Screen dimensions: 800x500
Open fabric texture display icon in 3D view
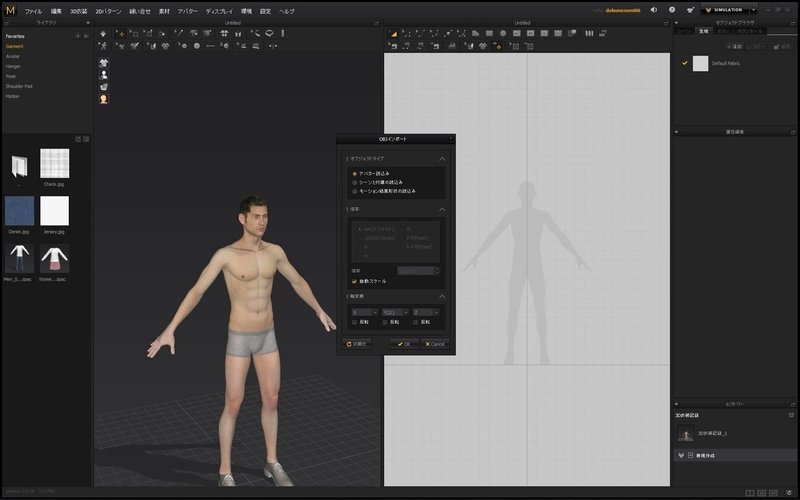pyautogui.click(x=104, y=87)
